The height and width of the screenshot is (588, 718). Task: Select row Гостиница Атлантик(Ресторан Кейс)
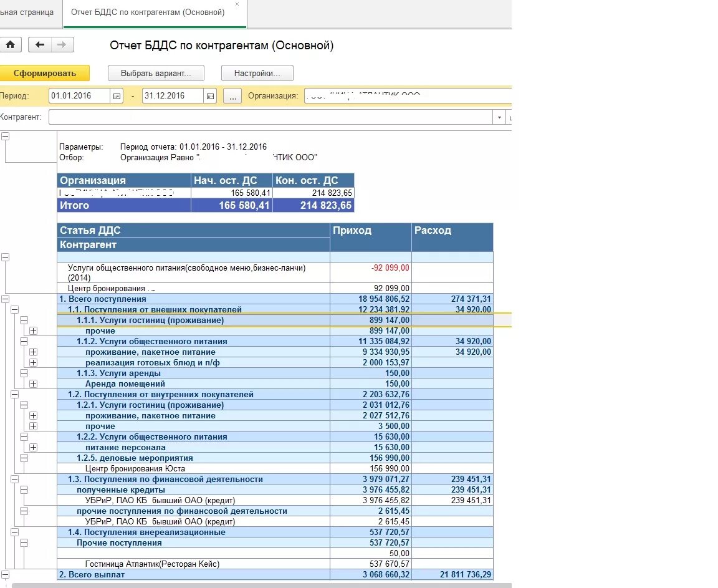coord(275,564)
